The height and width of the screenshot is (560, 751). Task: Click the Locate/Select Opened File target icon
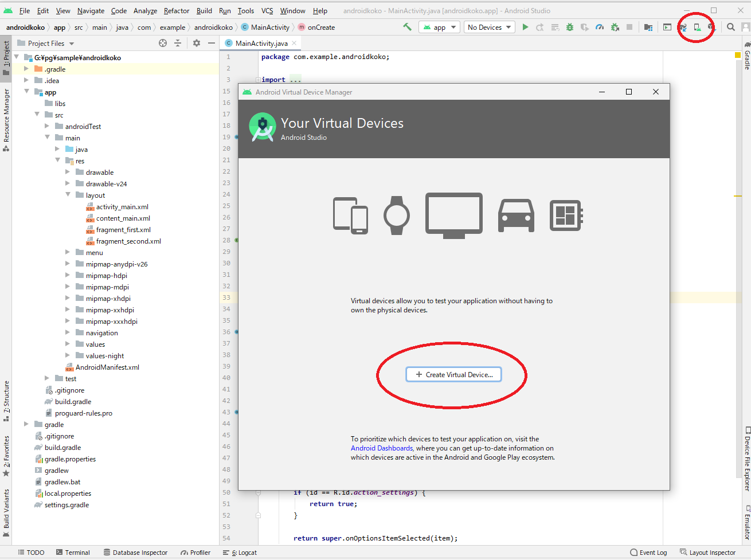point(163,43)
